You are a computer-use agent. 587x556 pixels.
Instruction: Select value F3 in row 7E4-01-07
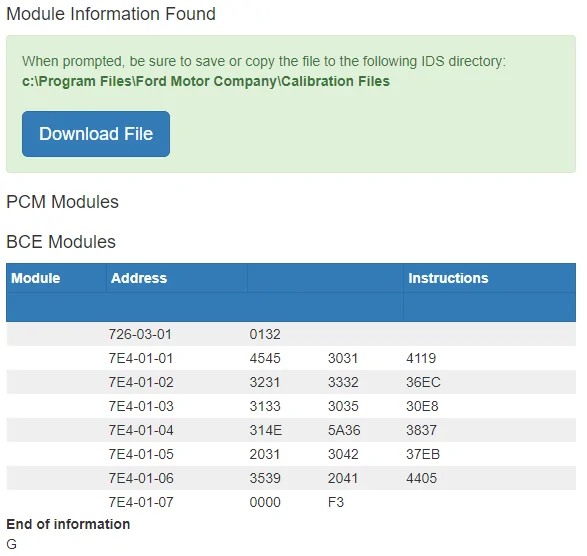(336, 502)
